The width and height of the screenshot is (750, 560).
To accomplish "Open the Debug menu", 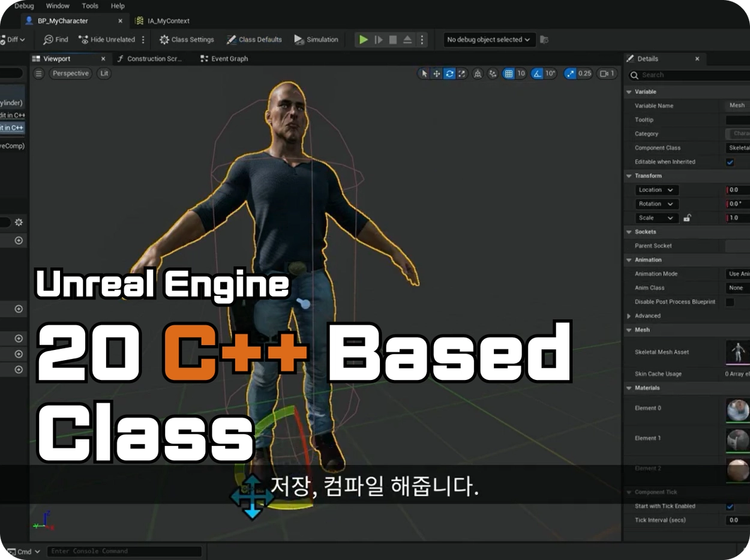I will click(24, 6).
